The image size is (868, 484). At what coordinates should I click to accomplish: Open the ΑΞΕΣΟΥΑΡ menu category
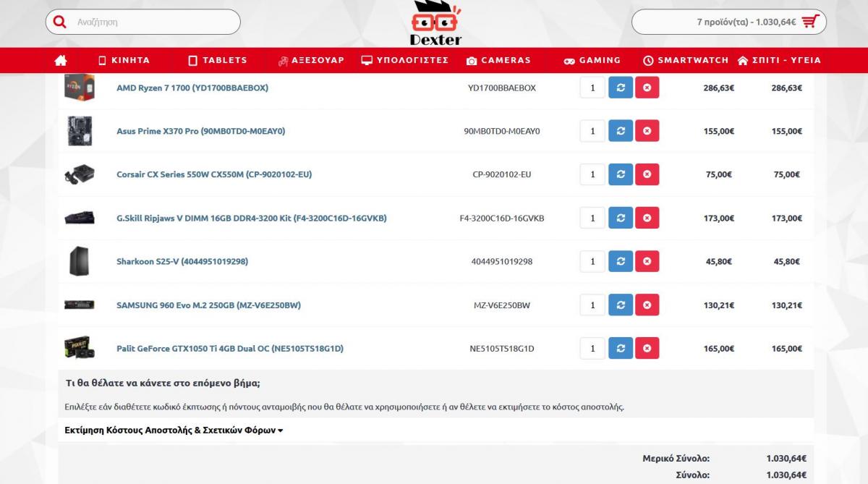312,60
